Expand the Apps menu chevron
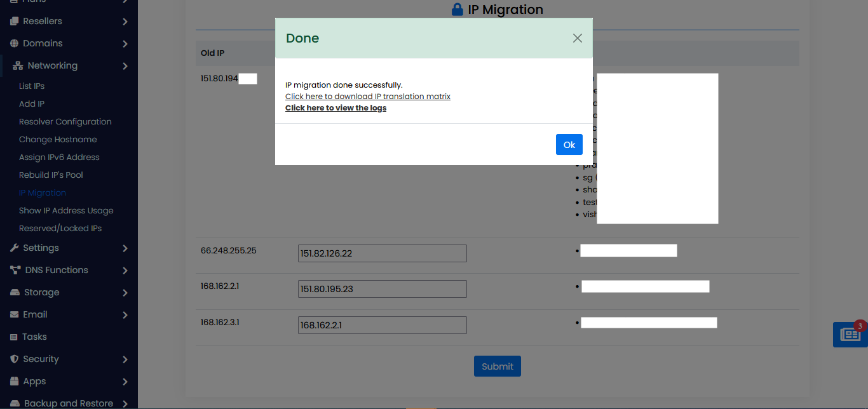This screenshot has width=868, height=409. [125, 382]
